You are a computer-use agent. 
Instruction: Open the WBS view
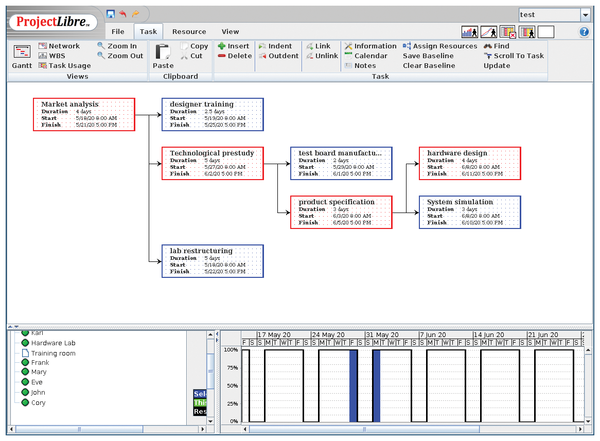[52, 56]
